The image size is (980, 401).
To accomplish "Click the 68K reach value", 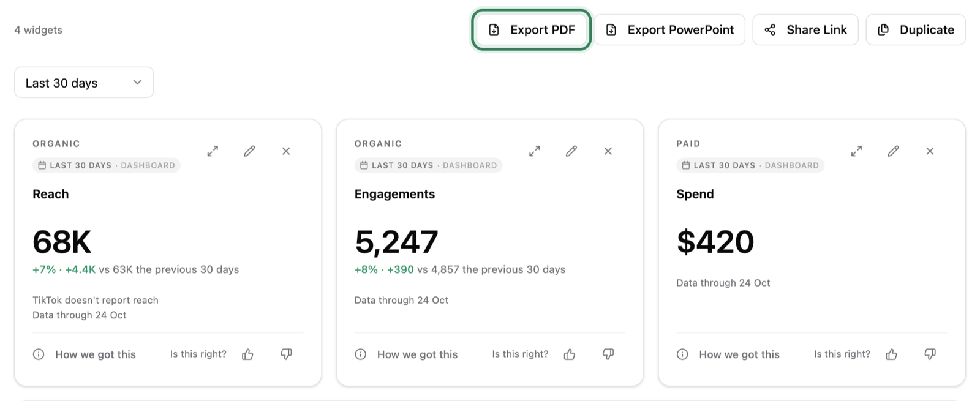I will point(62,242).
